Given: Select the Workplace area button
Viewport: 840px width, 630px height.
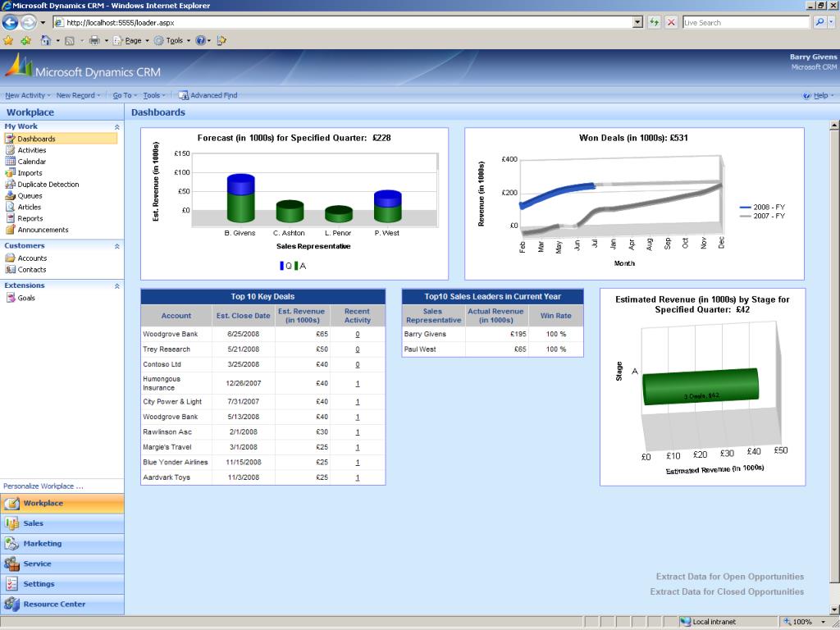Looking at the screenshot, I should 62,504.
